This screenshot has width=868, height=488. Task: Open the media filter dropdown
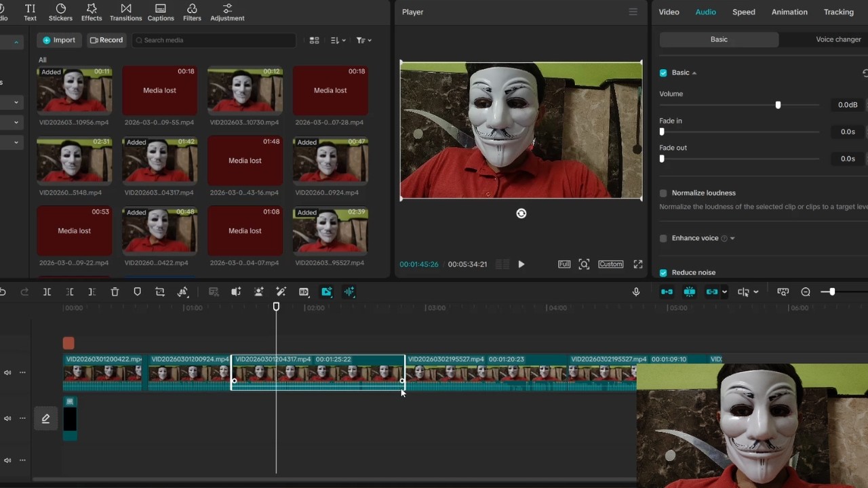tap(363, 41)
